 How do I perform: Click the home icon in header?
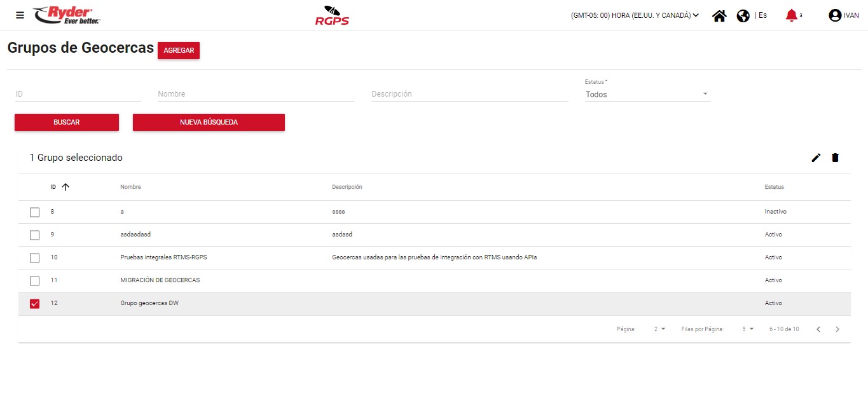(719, 16)
